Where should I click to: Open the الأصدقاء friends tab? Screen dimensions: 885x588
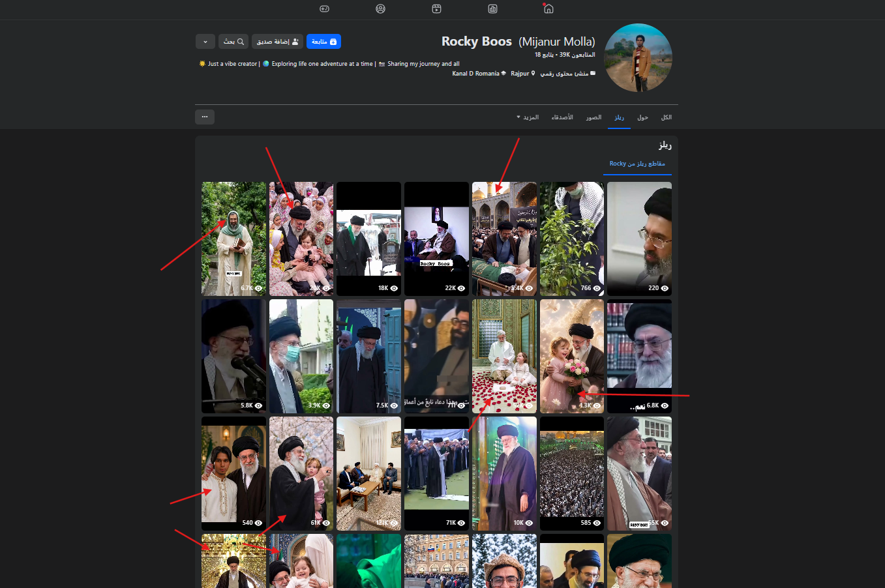coord(562,117)
